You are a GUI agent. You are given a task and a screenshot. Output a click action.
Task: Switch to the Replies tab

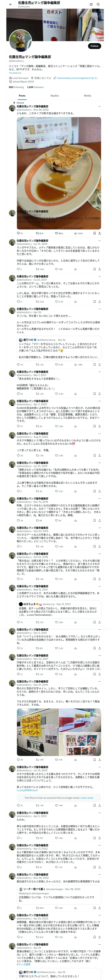click(x=55, y=96)
